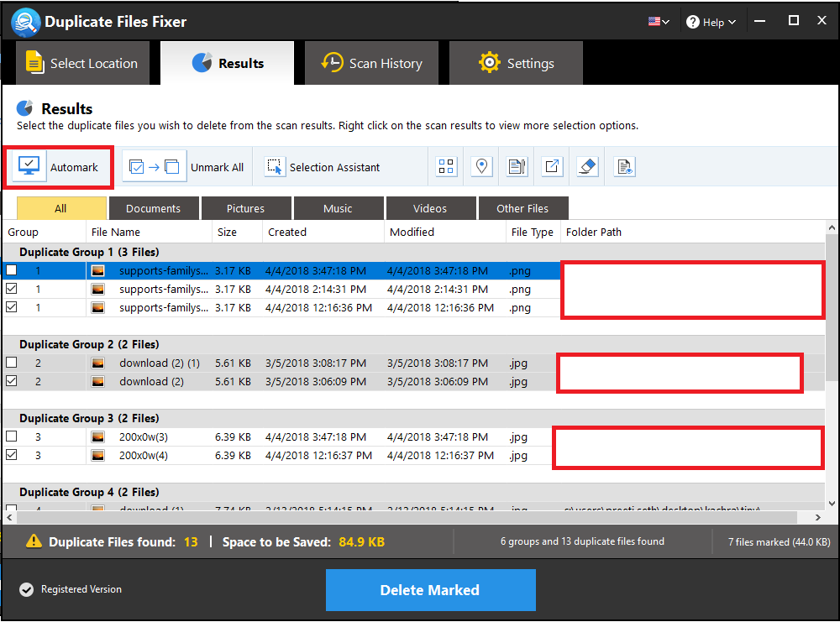The image size is (840, 622).
Task: Unmark the 200x0w(4) file checkbox
Action: (x=11, y=454)
